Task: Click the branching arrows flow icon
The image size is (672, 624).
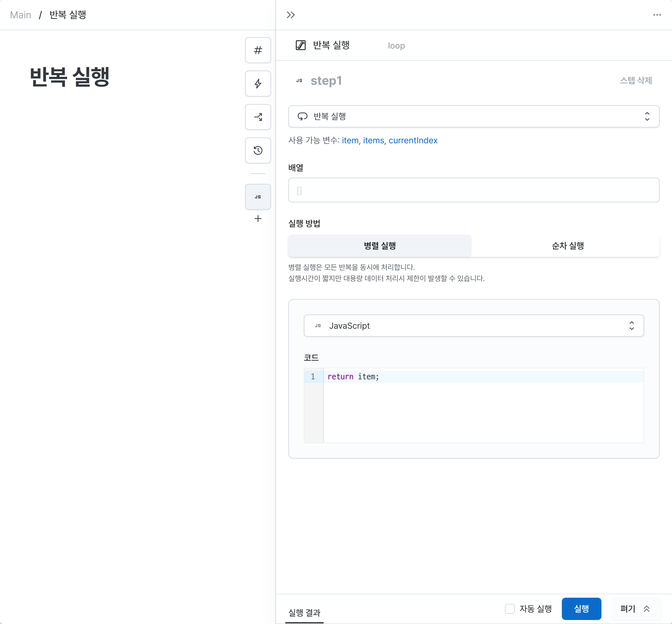Action: click(x=258, y=117)
